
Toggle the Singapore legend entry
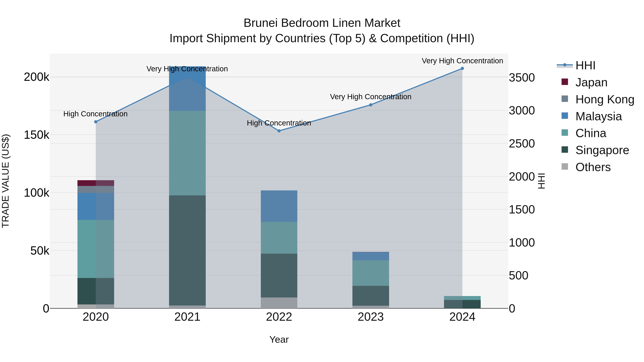(x=595, y=150)
